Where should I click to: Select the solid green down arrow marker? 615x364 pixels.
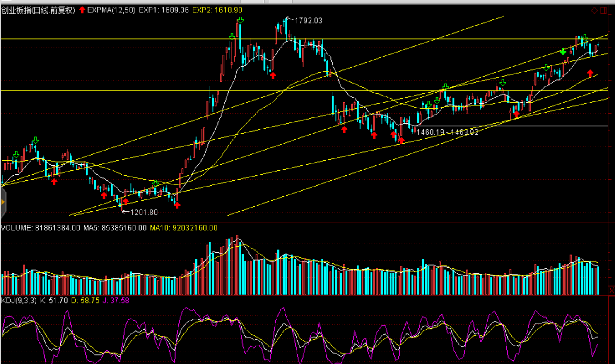coord(563,52)
